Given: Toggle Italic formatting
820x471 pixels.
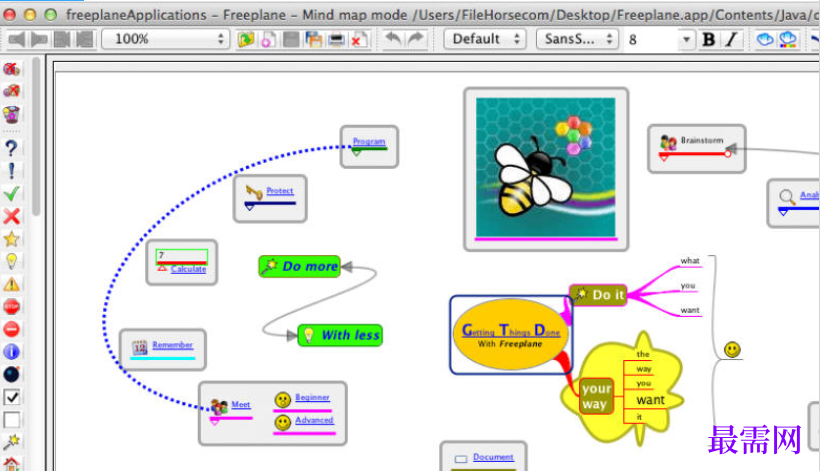Looking at the screenshot, I should [x=732, y=39].
